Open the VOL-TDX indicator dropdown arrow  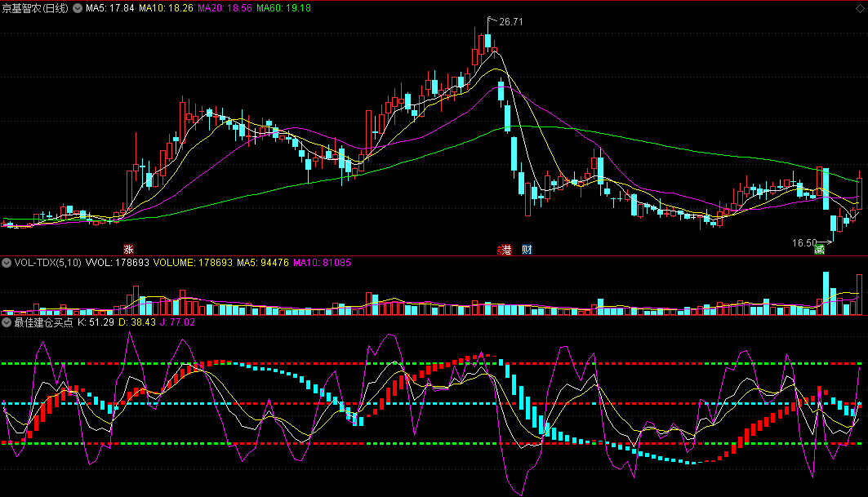(x=7, y=263)
